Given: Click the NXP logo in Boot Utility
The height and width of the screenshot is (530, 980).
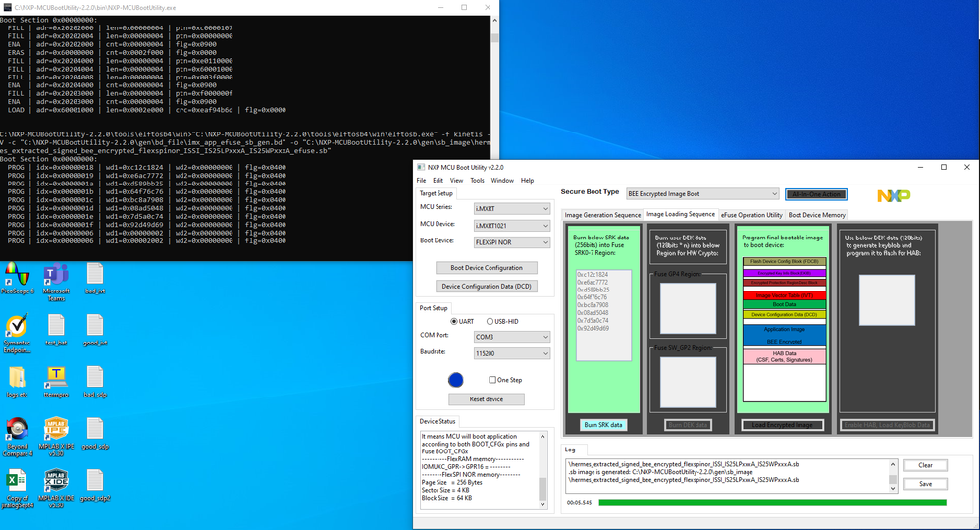Looking at the screenshot, I should (x=894, y=196).
